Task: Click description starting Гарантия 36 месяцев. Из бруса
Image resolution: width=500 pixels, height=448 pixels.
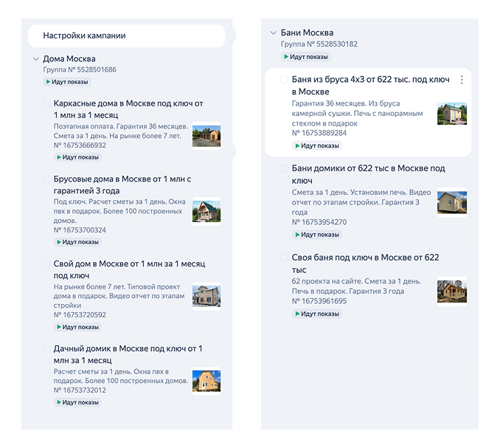Action: 358,113
